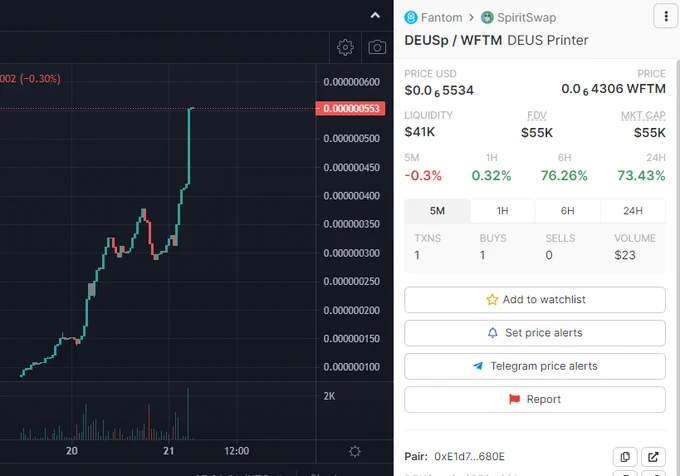Click the 24H change 73.43%
The width and height of the screenshot is (680, 476).
[x=641, y=176]
